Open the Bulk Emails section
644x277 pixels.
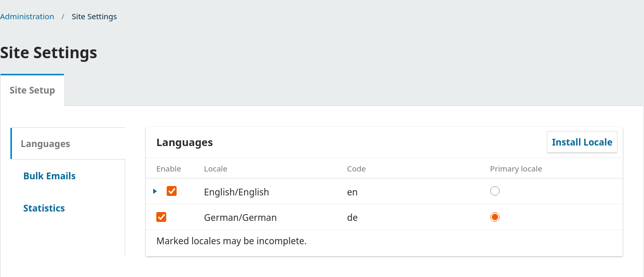(49, 176)
